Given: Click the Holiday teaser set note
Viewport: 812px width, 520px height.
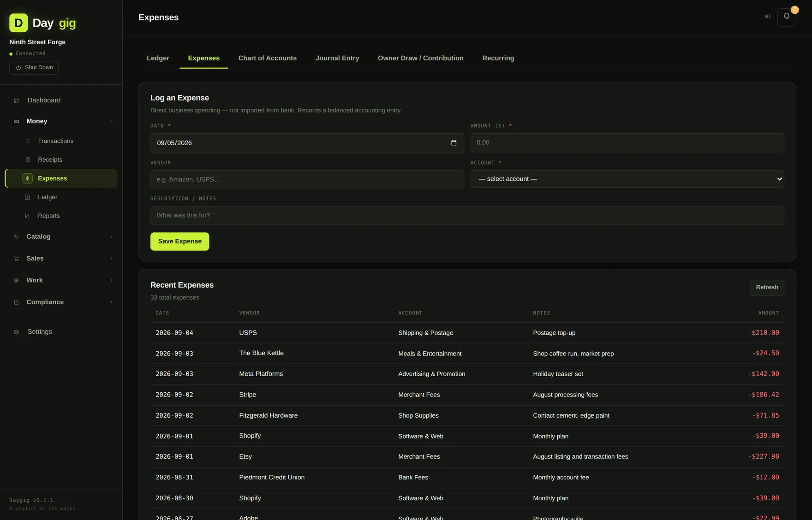Looking at the screenshot, I should [x=558, y=374].
